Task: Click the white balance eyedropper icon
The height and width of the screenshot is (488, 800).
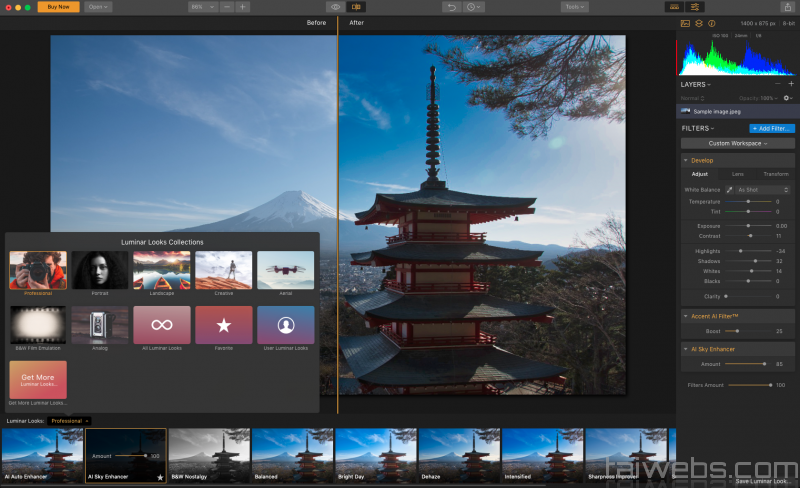Action: (x=729, y=189)
